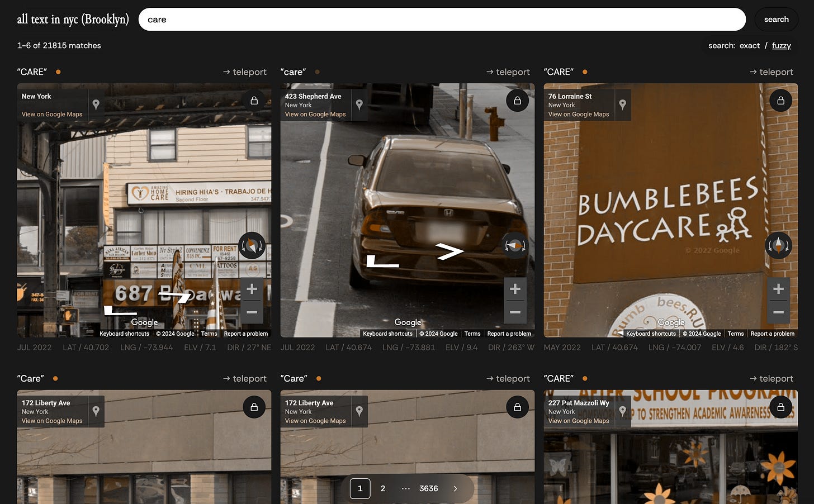Click the lock icon on the New York HOME CARE card
Screen dimensions: 814x504
(x=254, y=101)
